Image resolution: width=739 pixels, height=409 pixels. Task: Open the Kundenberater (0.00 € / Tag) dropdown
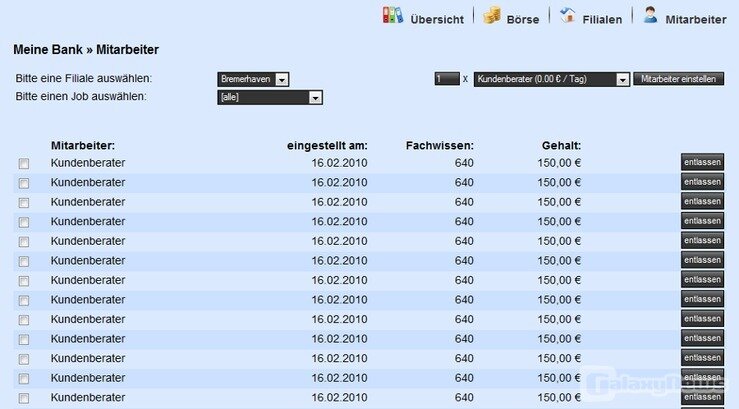point(551,79)
